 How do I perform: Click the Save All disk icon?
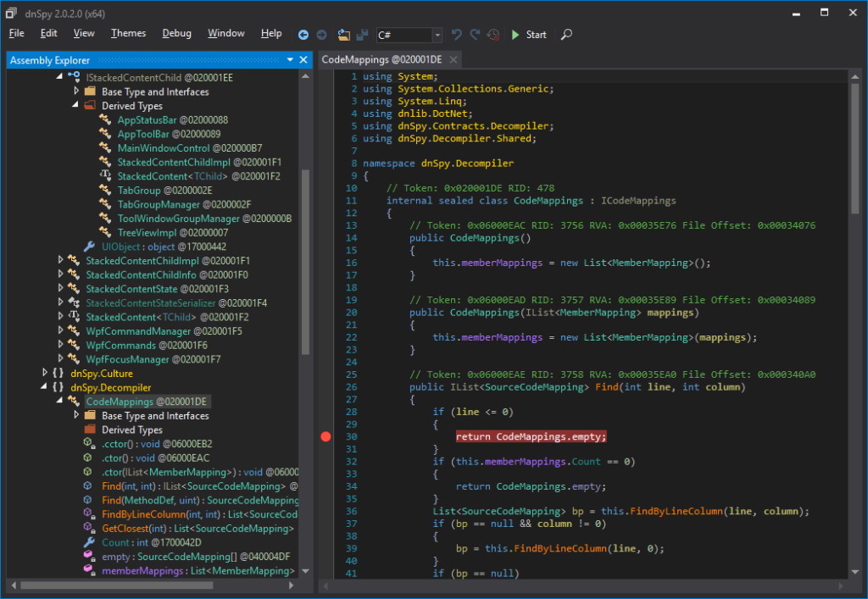362,35
